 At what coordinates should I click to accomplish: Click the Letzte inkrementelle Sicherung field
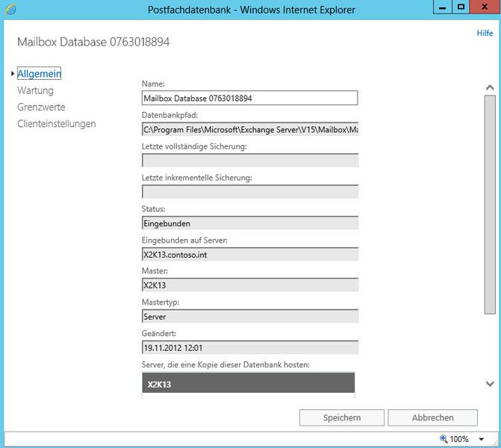coord(250,192)
